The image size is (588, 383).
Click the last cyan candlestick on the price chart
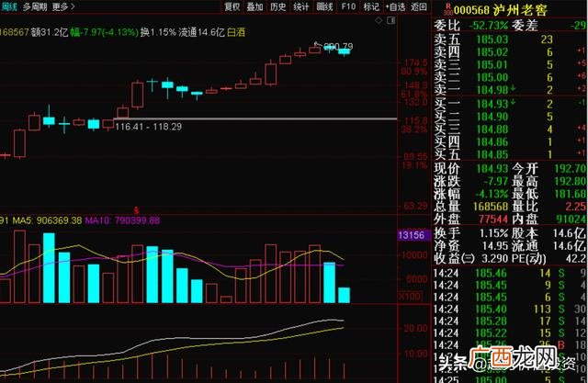click(x=345, y=51)
